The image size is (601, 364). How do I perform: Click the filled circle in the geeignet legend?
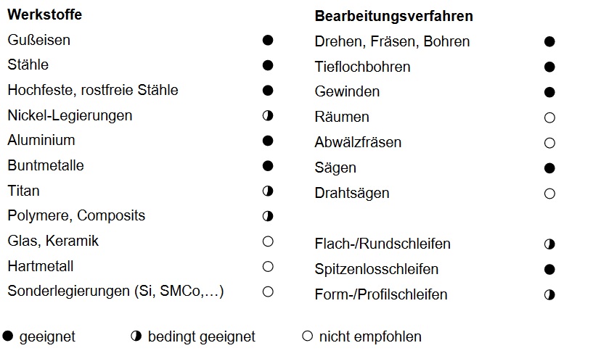8,336
